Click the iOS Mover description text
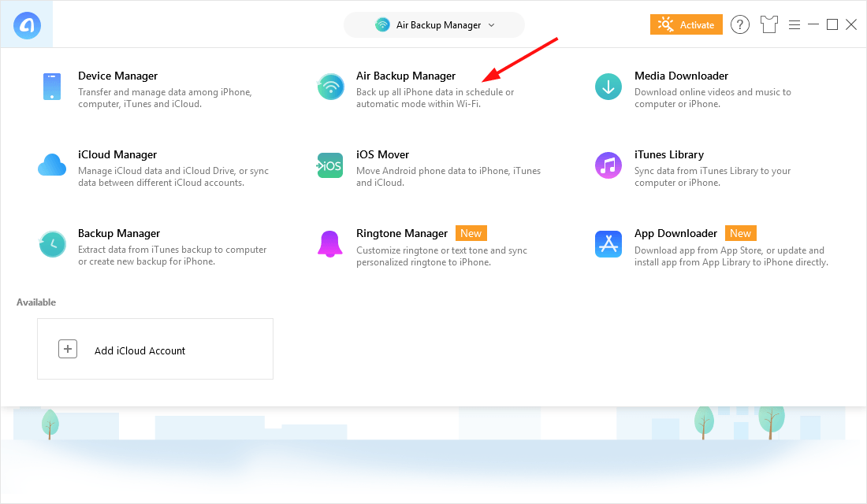This screenshot has width=867, height=504. point(448,177)
